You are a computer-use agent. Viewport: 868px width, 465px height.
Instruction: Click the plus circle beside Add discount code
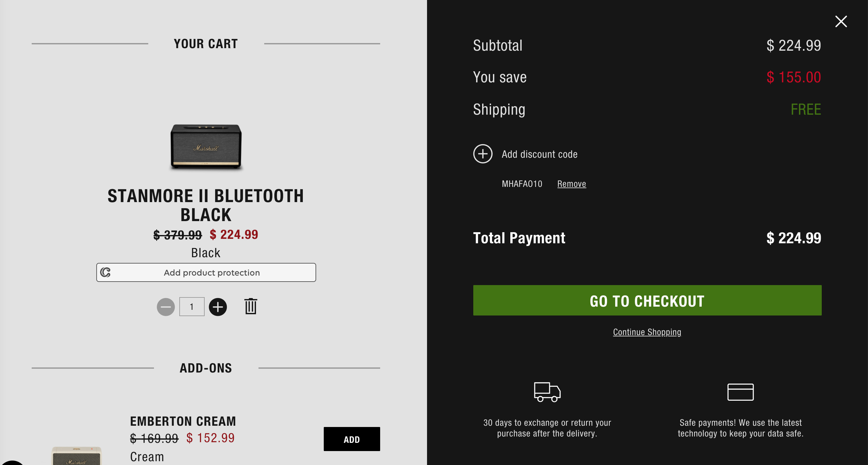point(482,154)
